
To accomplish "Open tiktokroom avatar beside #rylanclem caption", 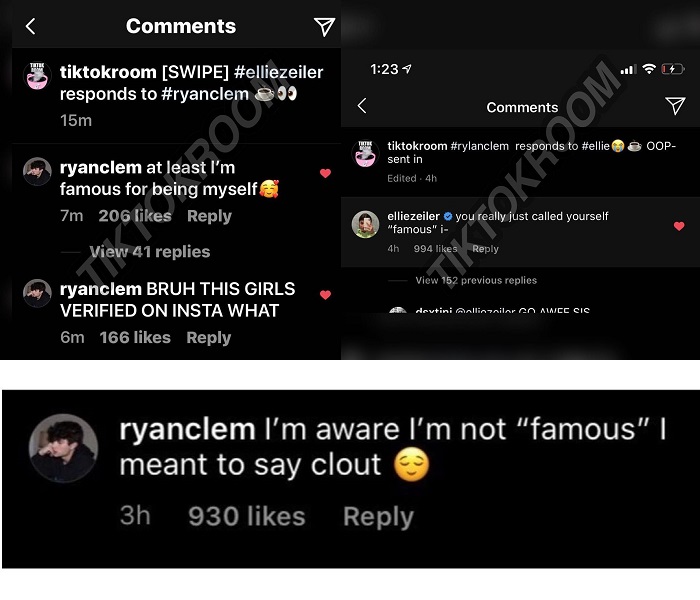I will [x=365, y=153].
